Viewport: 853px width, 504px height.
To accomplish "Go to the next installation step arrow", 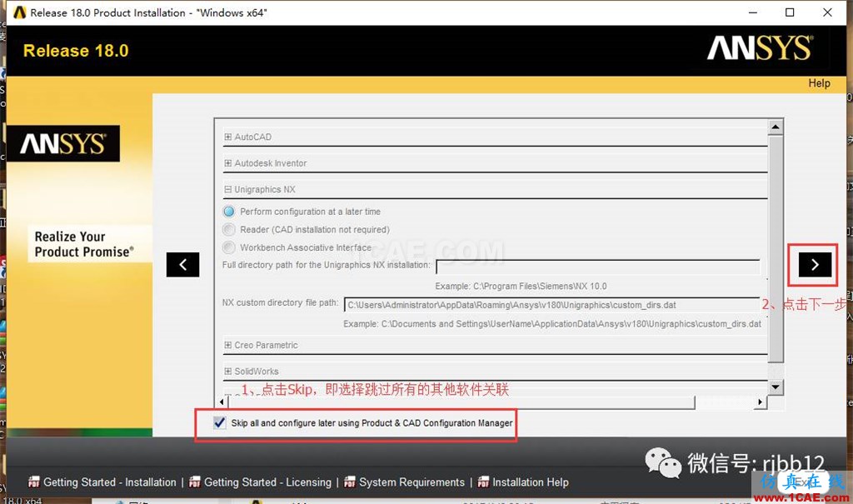I will 815,265.
